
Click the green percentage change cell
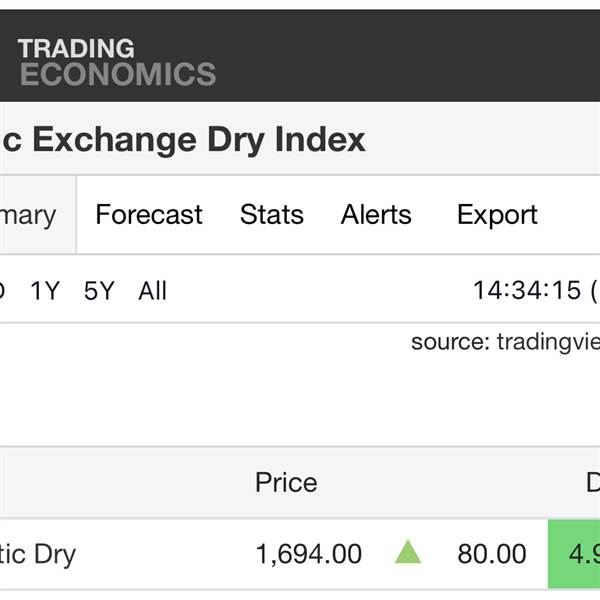[574, 554]
